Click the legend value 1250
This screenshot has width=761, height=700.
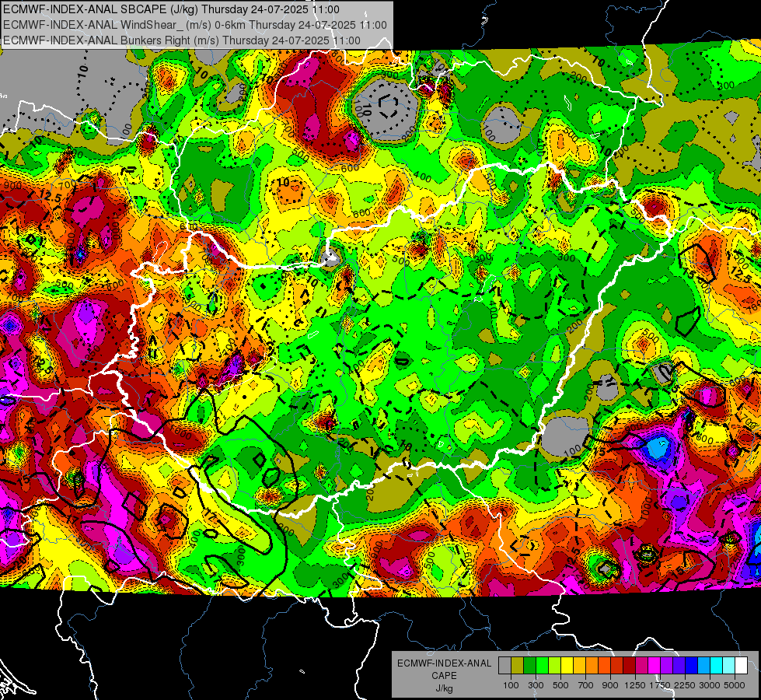click(x=635, y=685)
